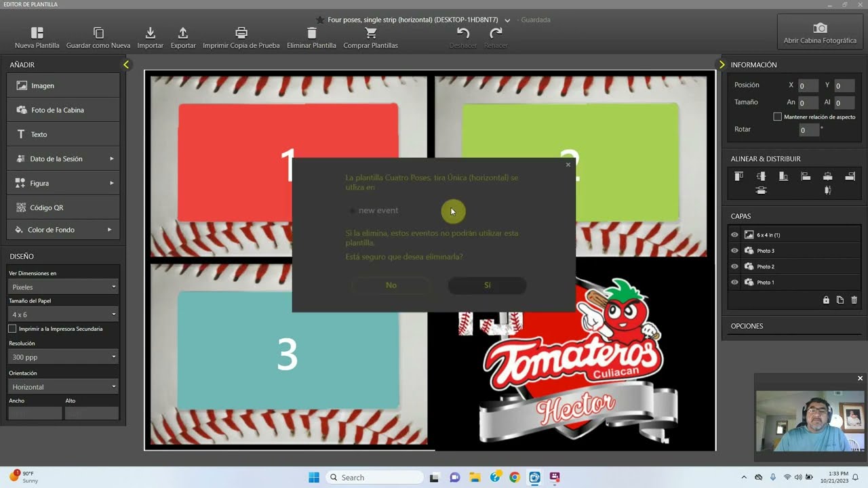Confirm deletion with the Sí button

487,285
